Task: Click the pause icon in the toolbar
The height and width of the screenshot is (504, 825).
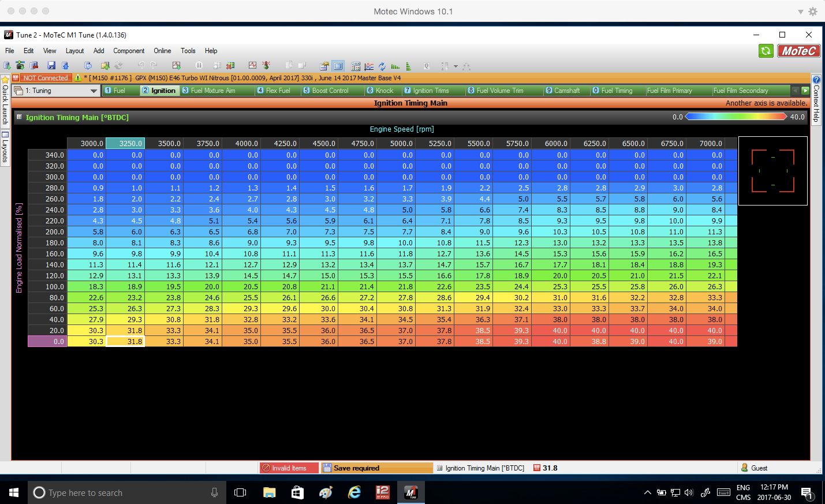Action: (x=199, y=66)
